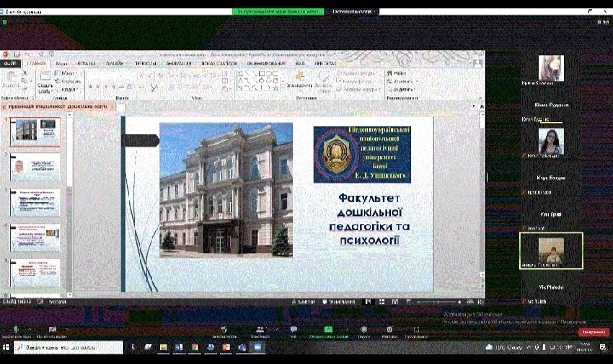The height and width of the screenshot is (364, 613).
Task: Open Zoom reactions button
Action: tap(389, 330)
